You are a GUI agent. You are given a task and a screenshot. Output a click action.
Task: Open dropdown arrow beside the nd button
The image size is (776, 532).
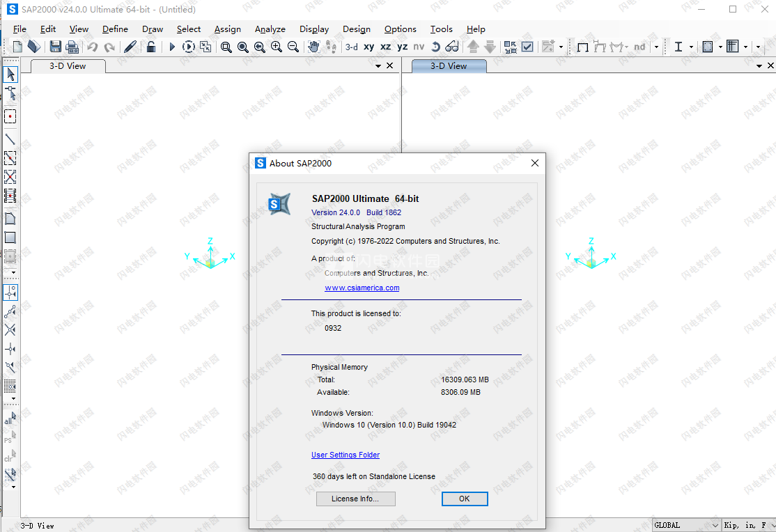pyautogui.click(x=656, y=47)
